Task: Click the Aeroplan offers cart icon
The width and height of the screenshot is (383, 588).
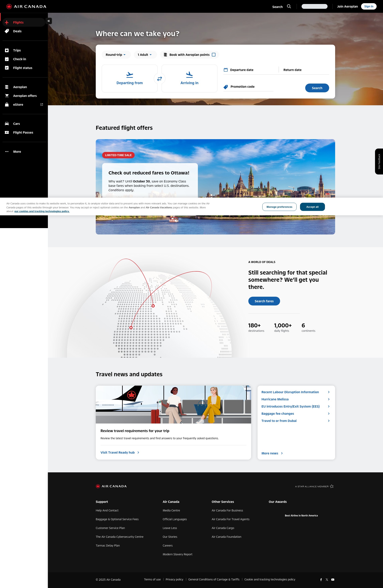Action: [x=7, y=96]
